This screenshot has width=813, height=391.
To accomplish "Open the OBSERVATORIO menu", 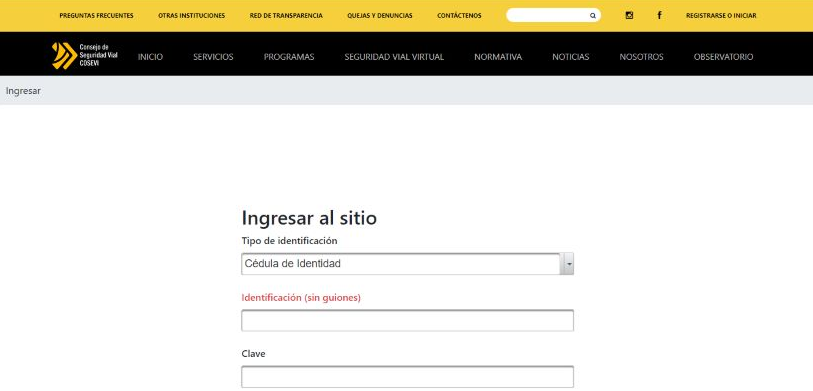I will pyautogui.click(x=723, y=57).
